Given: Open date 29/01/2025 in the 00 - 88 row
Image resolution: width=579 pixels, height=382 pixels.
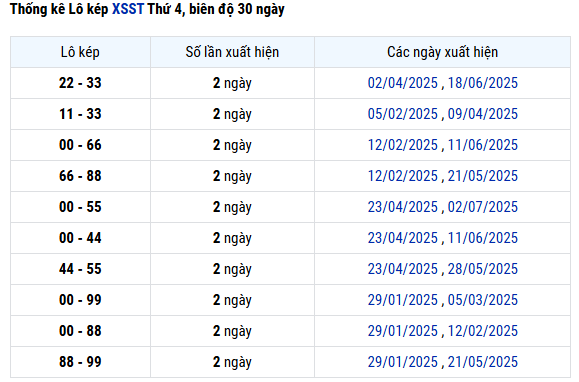Looking at the screenshot, I should (x=402, y=331).
